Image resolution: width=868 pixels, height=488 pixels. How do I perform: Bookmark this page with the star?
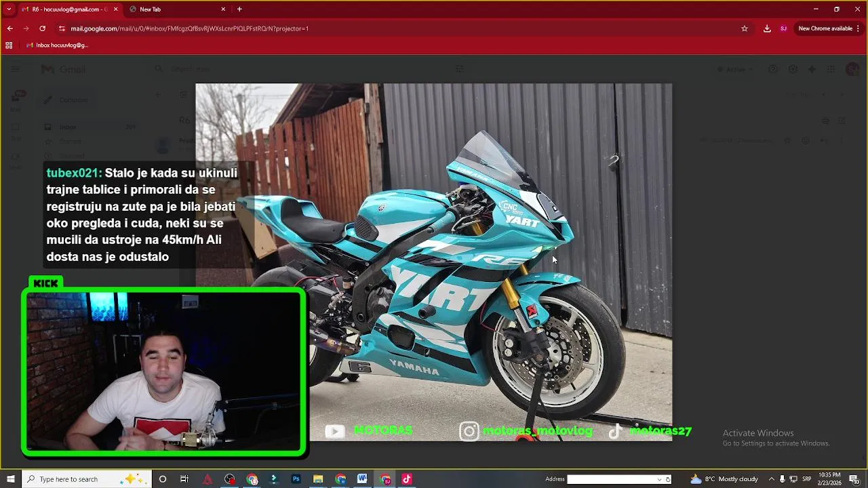point(744,28)
